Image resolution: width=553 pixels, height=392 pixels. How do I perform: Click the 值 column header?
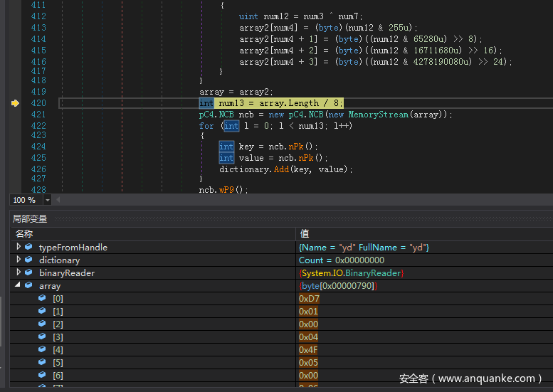click(304, 233)
